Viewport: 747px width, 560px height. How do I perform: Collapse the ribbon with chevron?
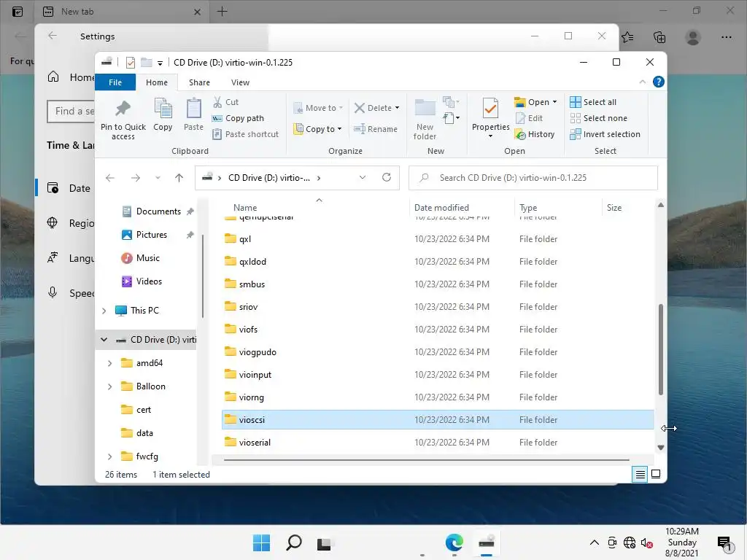pos(642,82)
